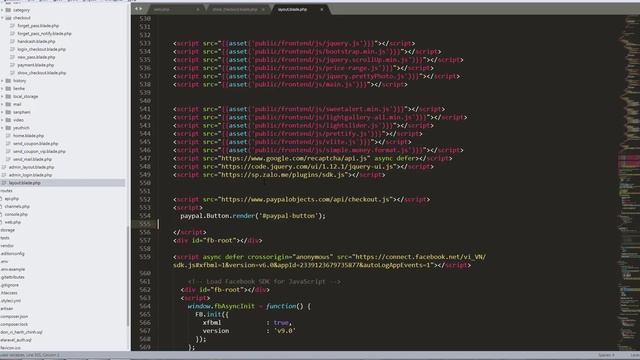
Task: Click file icon beside console.php
Action: click(x=2, y=214)
